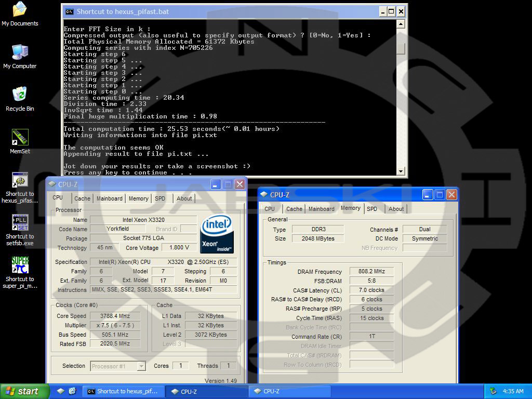Close the command prompt window
The width and height of the screenshot is (532, 399).
(401, 11)
